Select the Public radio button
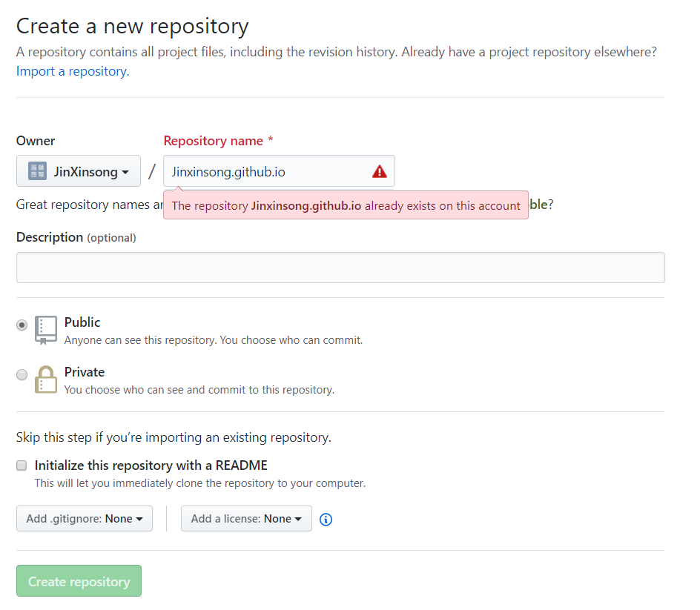This screenshot has width=700, height=610. click(22, 325)
